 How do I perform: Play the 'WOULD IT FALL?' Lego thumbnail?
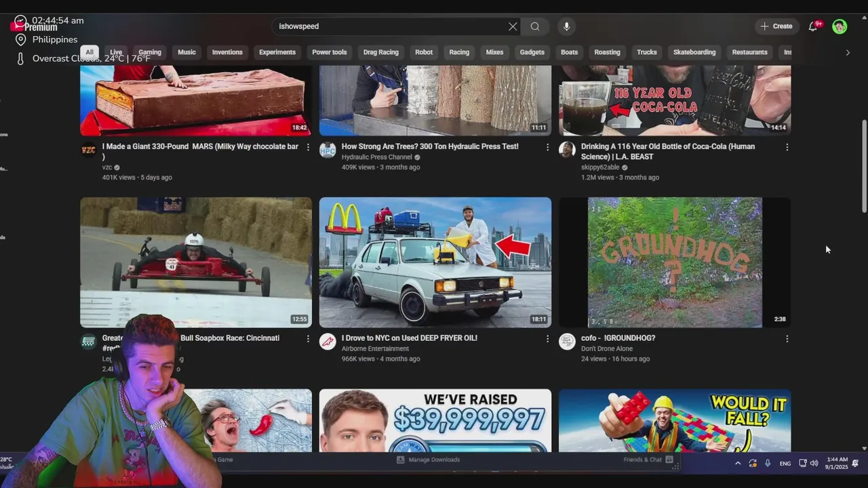(x=675, y=420)
